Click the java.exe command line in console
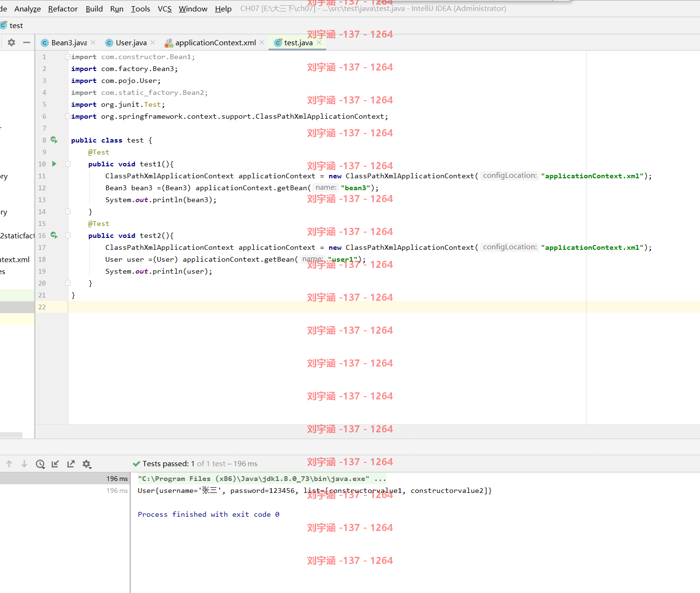This screenshot has width=700, height=593. [262, 479]
